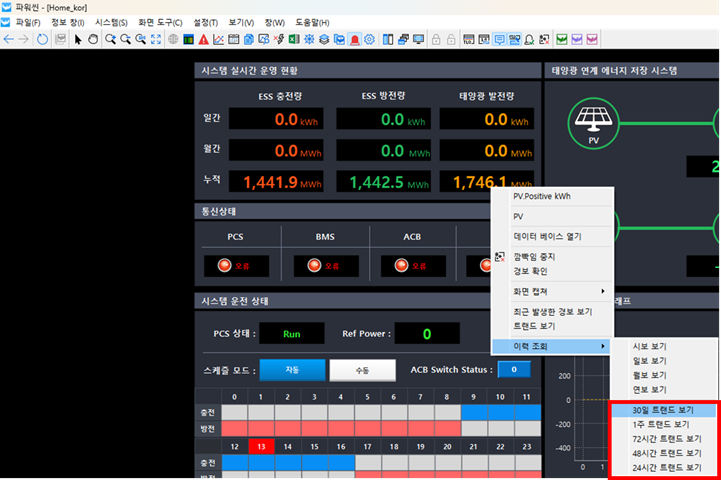Choose 데이터 베이스 열기 from context menu
This screenshot has width=721, height=480.
click(x=547, y=236)
